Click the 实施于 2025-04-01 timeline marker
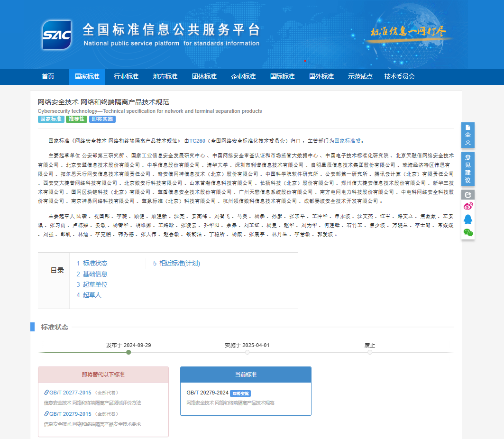The width and height of the screenshot is (504, 439). tap(247, 352)
